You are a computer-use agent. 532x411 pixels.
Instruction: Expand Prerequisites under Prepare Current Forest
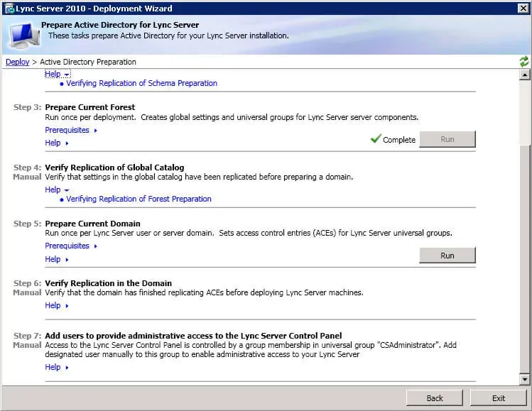pos(71,130)
